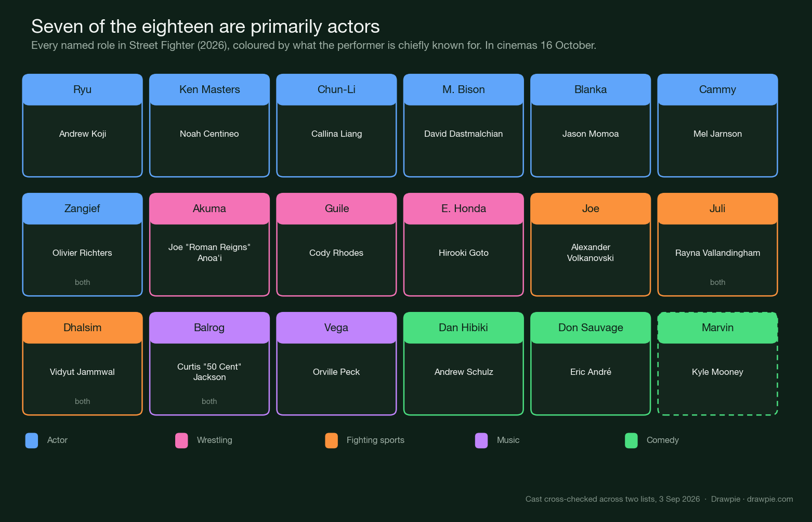Select the 'Juli' card header

pos(717,208)
